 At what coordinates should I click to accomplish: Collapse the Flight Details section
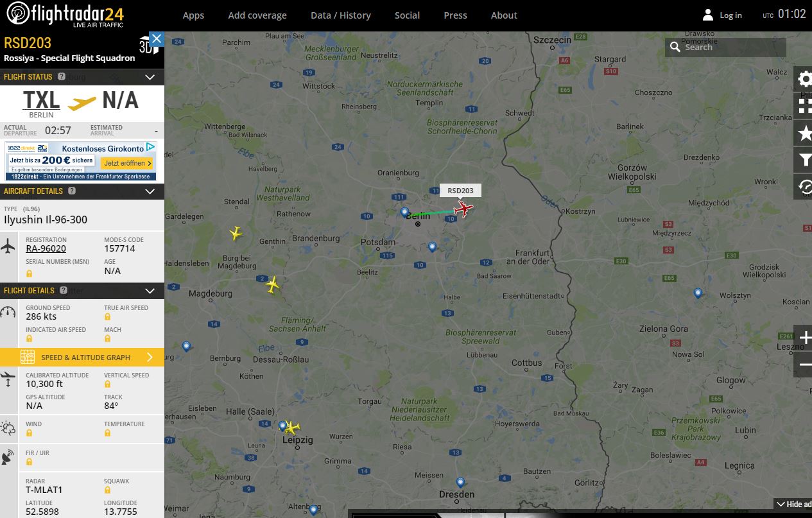point(150,291)
